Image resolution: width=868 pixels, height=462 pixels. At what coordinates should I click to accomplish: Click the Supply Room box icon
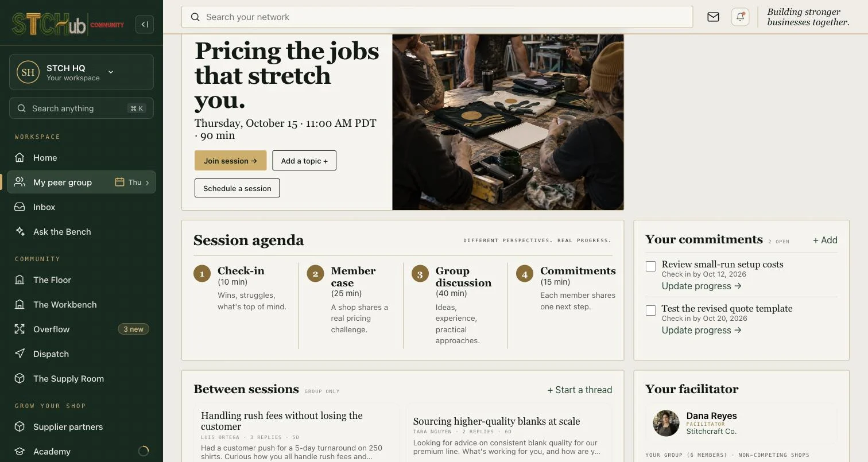click(x=20, y=378)
